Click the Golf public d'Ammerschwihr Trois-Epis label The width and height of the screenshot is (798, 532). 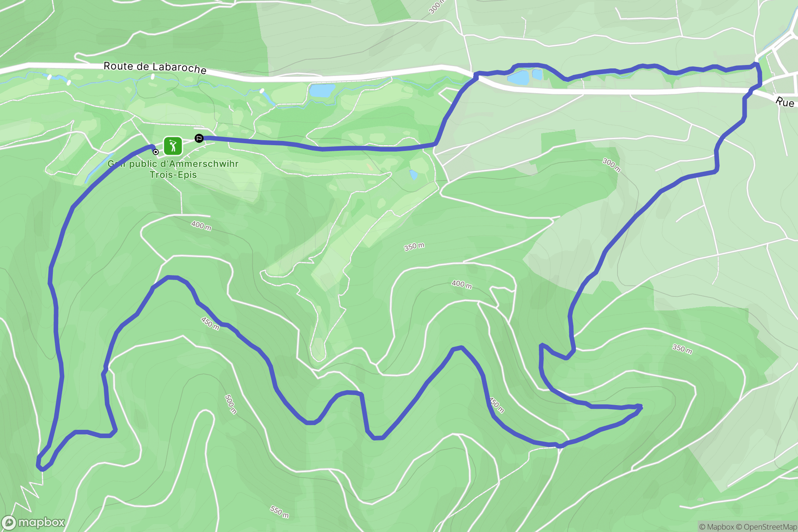click(x=173, y=169)
